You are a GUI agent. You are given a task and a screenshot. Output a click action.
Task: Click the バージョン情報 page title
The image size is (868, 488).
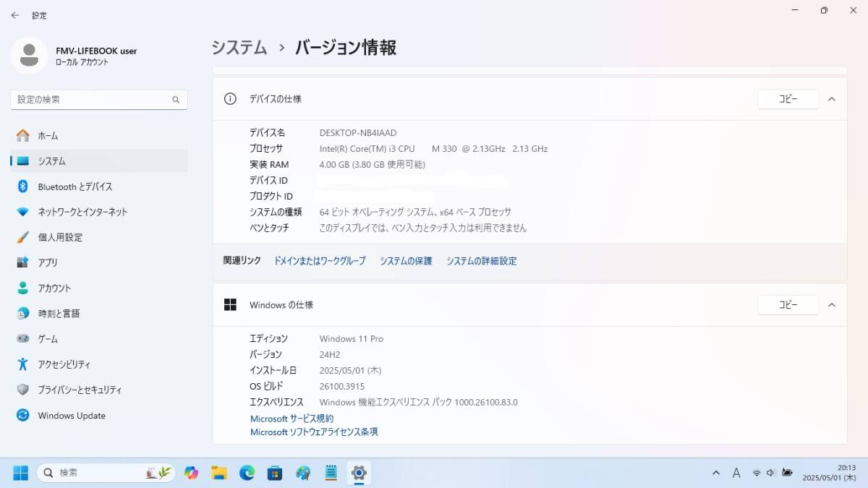pos(346,48)
